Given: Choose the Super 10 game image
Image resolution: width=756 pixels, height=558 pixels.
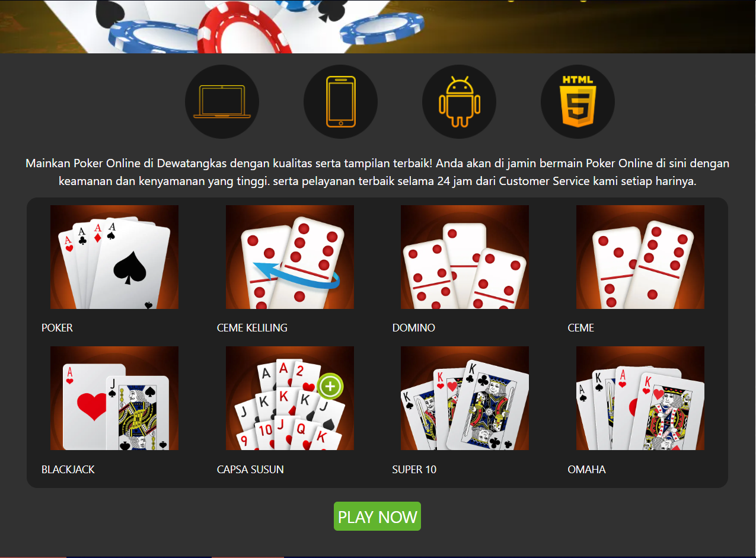Looking at the screenshot, I should pos(465,398).
